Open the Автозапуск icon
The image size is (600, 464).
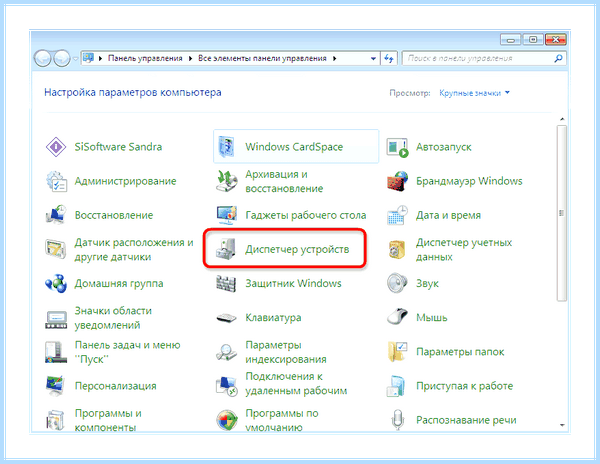pos(397,147)
